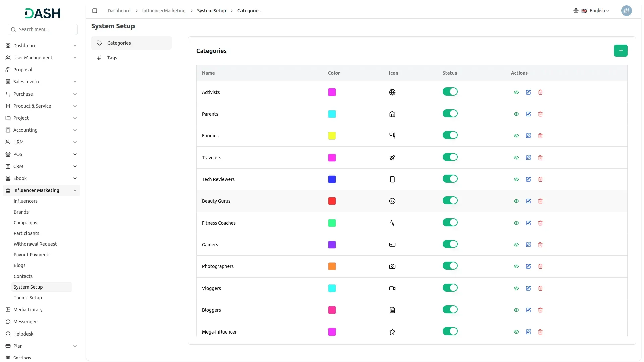Screen dimensions: 644x362
Task: Turn off the Beauty Gurus status switch
Action: [450, 201]
